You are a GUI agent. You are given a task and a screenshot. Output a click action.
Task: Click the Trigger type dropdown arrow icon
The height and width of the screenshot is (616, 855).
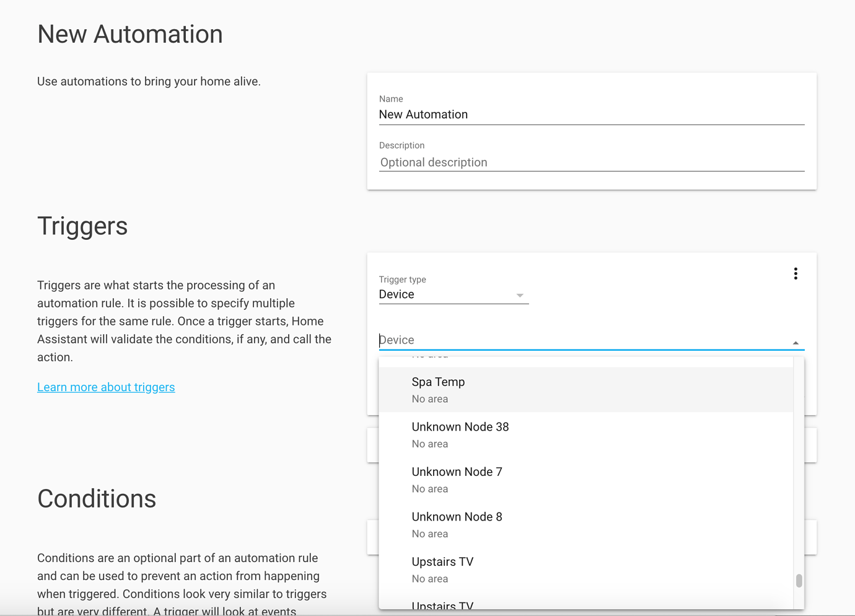pos(520,296)
